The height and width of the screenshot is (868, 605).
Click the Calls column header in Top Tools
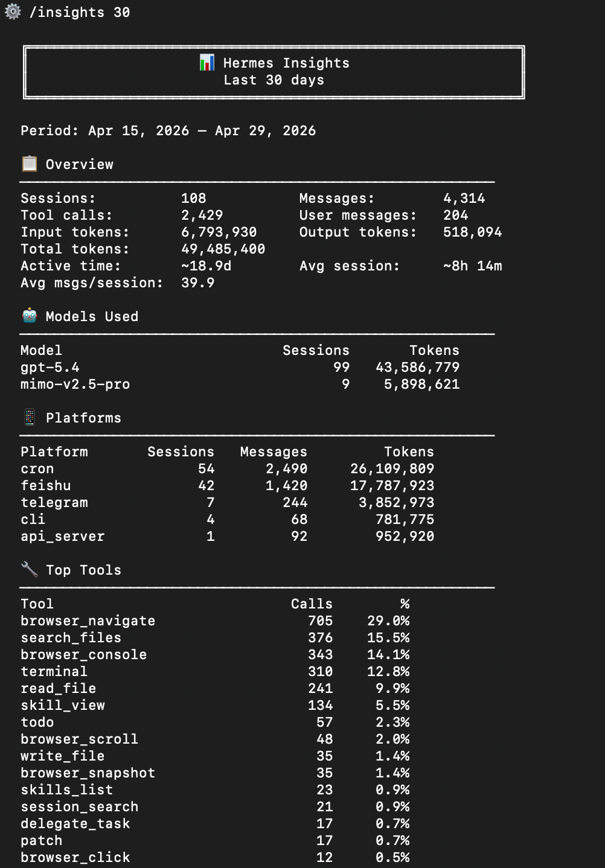(x=312, y=604)
